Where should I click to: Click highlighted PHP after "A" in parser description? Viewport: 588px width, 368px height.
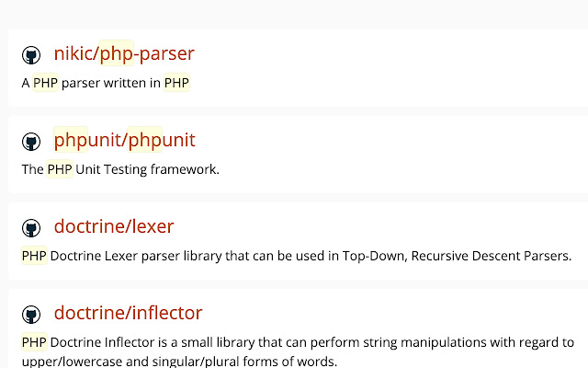click(45, 84)
